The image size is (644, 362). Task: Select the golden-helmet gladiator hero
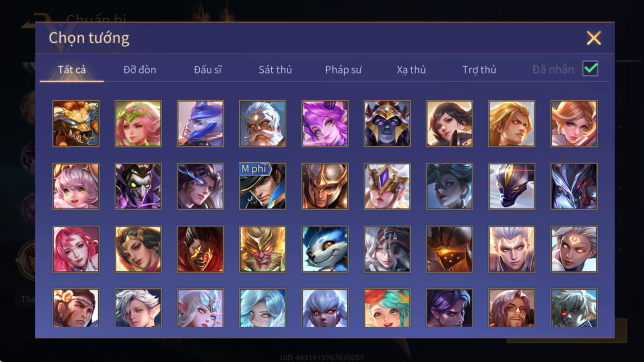pyautogui.click(x=325, y=186)
